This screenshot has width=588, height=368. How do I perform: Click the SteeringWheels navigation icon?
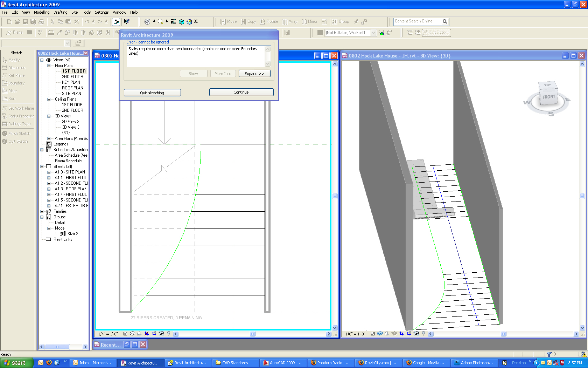pyautogui.click(x=147, y=22)
